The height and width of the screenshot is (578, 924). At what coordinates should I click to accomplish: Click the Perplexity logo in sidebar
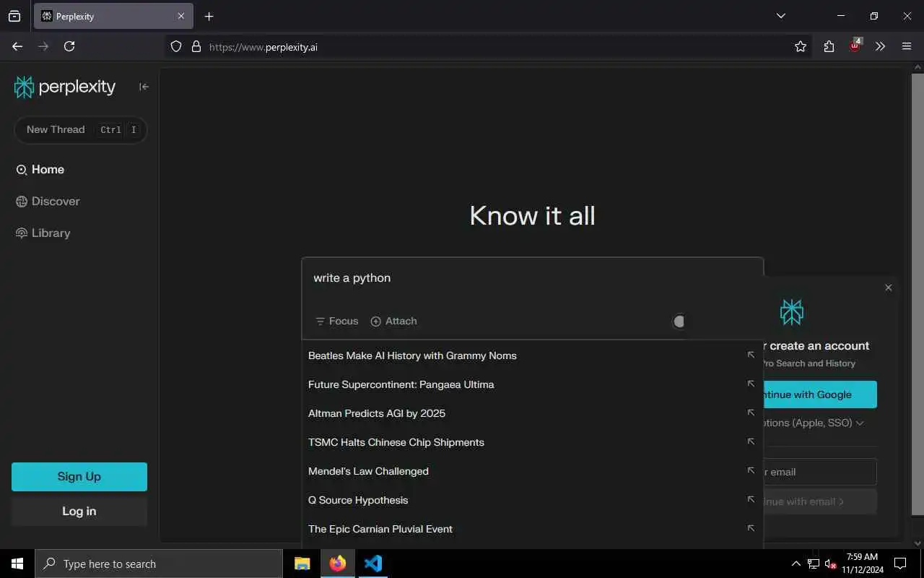(65, 87)
